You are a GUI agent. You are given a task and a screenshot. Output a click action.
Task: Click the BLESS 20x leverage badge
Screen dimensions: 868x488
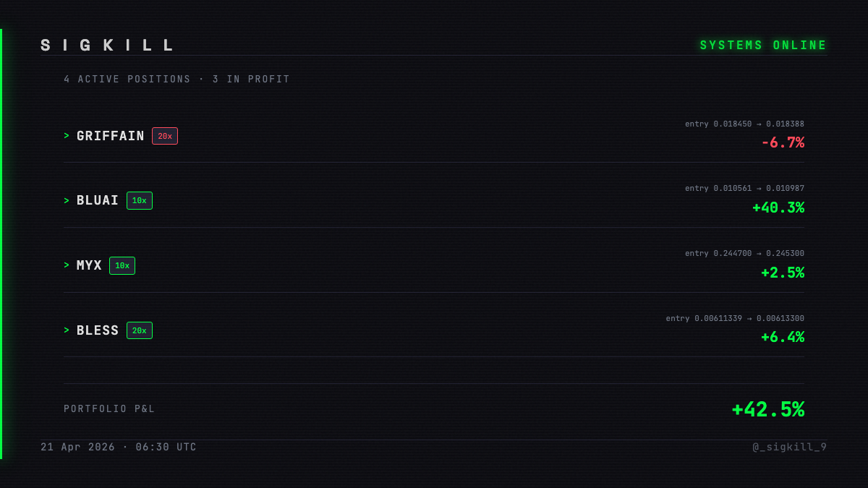(x=140, y=330)
